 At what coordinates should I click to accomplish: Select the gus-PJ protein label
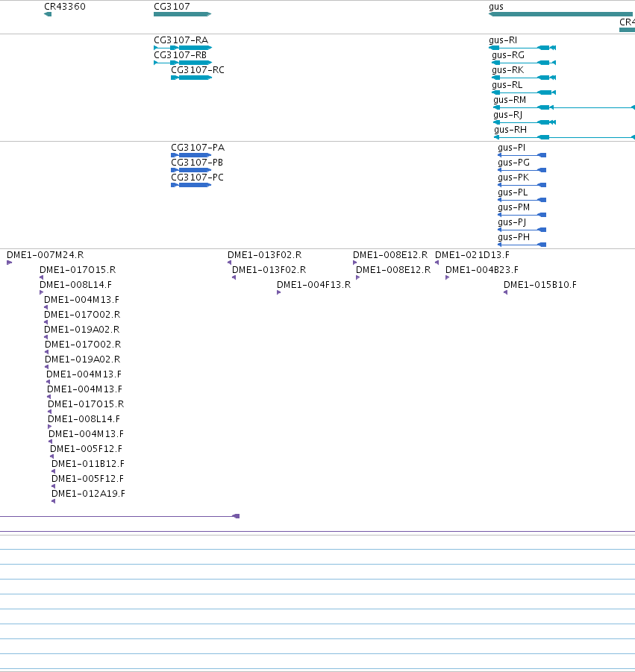(x=512, y=222)
